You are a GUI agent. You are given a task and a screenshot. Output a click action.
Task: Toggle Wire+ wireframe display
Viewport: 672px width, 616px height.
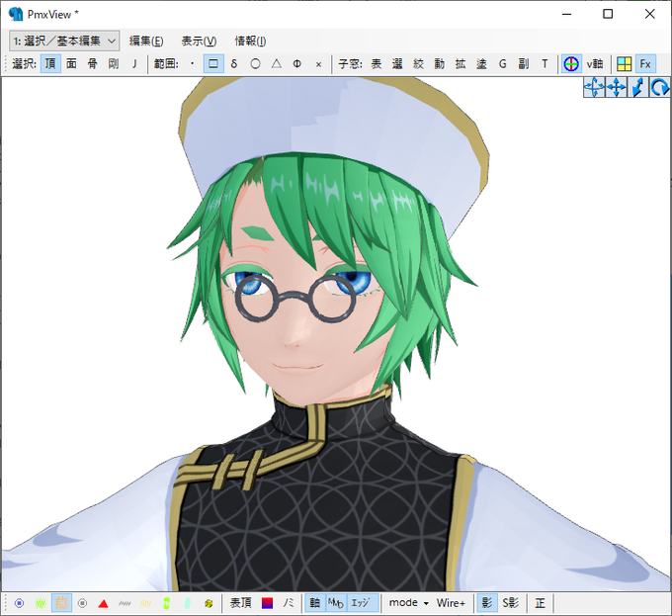[x=451, y=603]
